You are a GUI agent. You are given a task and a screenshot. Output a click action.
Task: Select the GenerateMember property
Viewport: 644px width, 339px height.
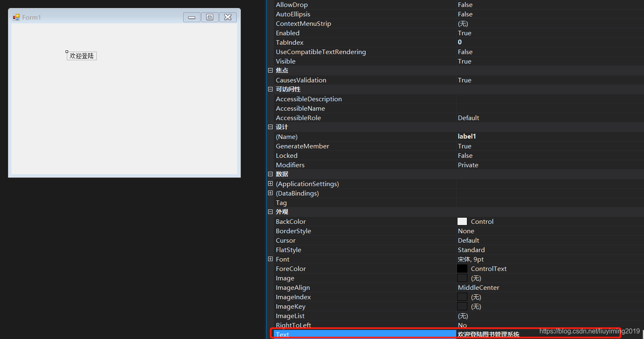(x=303, y=146)
